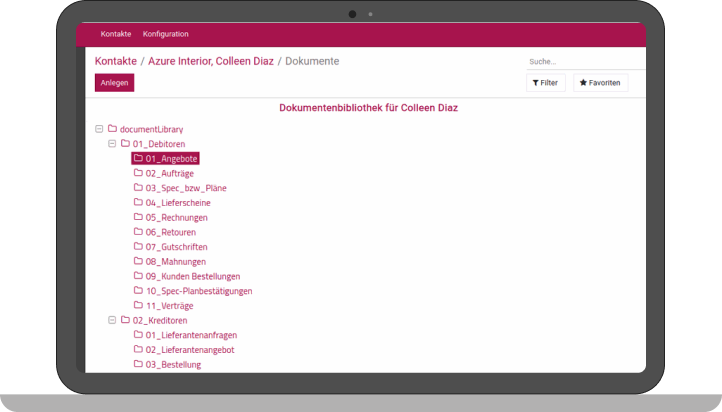Select the 04_Lieferscheine folder
The width and height of the screenshot is (722, 412).
click(x=177, y=202)
